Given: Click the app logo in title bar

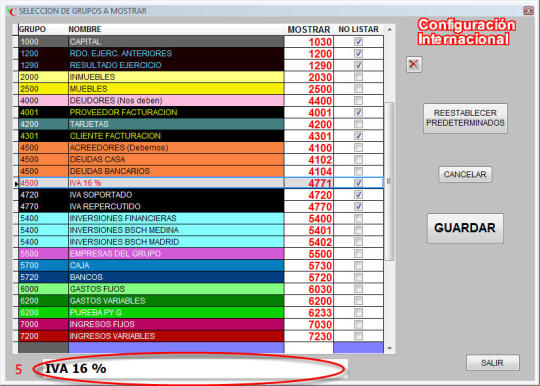Looking at the screenshot, I should click(x=11, y=11).
